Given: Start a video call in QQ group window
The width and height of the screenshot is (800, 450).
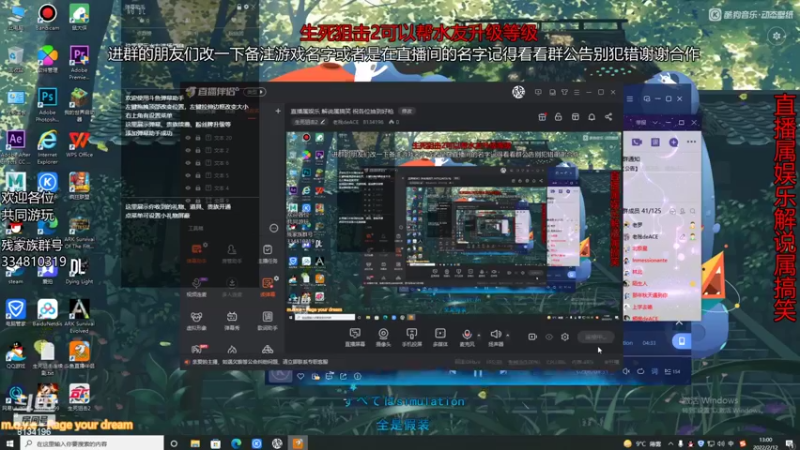Looking at the screenshot, I should tap(636, 142).
